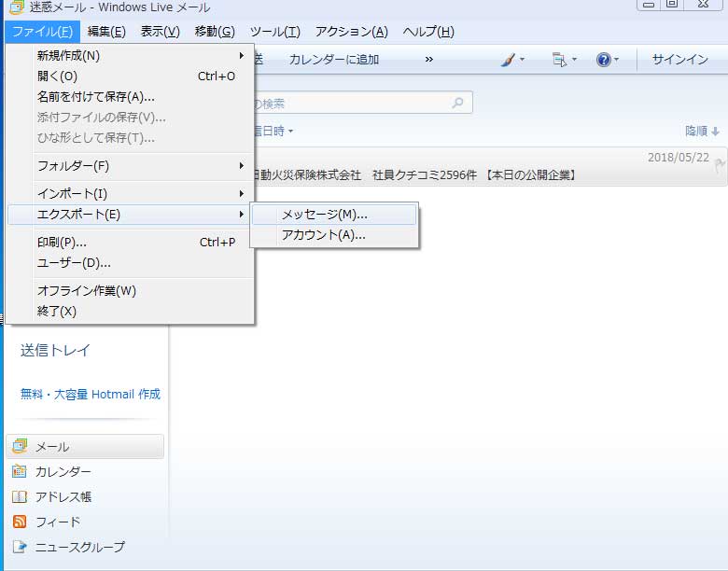Open the Mail section in sidebar
The height and width of the screenshot is (571, 728).
(84, 447)
